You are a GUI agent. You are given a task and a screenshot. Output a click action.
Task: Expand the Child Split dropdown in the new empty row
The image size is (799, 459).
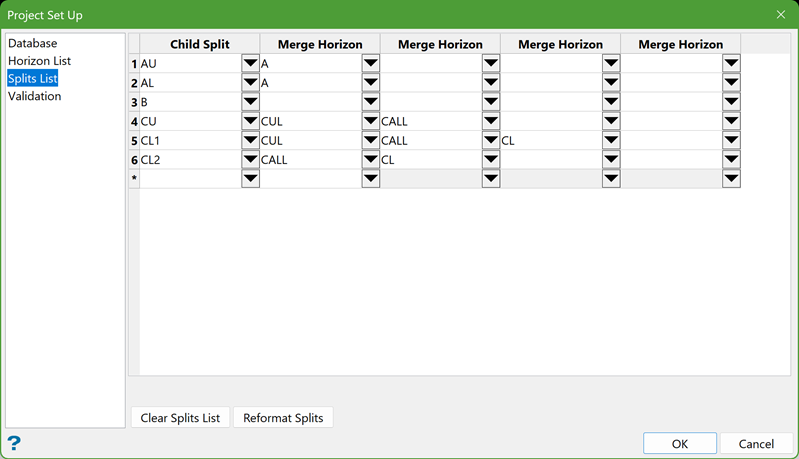[x=250, y=178]
